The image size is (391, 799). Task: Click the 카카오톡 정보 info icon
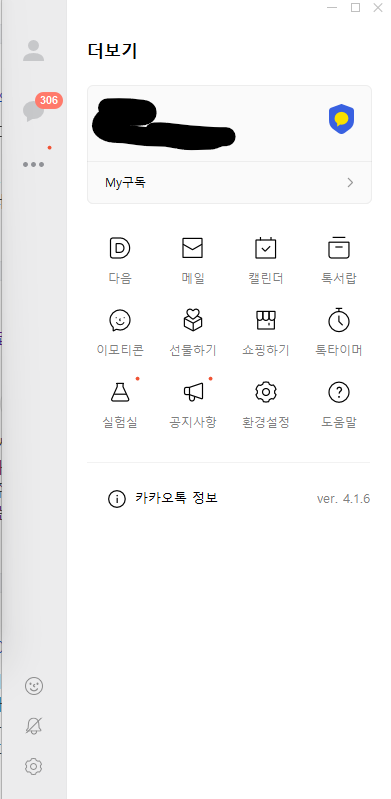click(117, 499)
